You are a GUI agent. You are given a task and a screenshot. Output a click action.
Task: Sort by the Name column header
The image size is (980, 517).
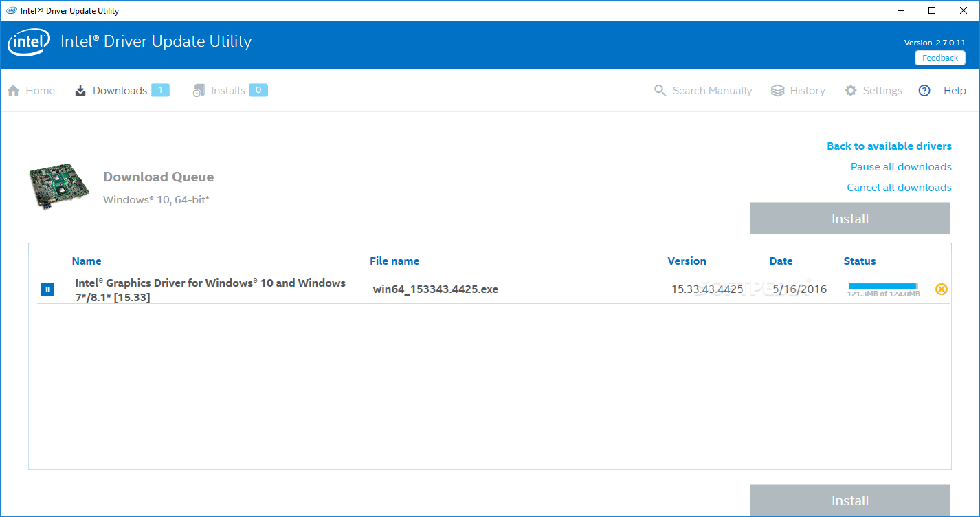(87, 261)
